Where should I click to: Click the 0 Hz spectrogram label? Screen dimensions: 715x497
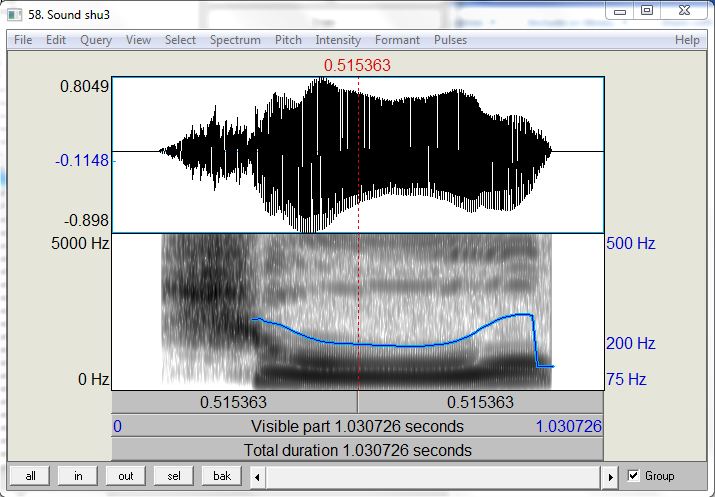[93, 379]
